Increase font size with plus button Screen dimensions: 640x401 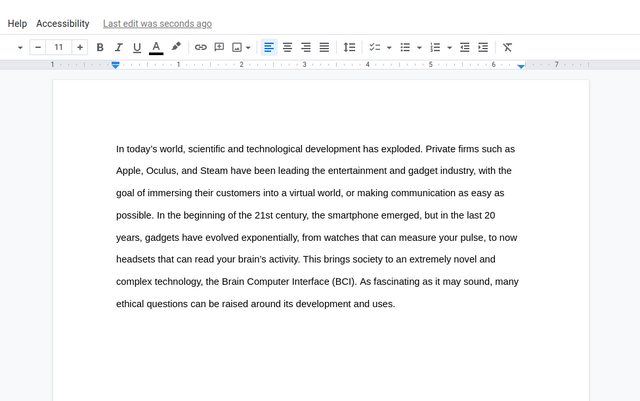tap(80, 47)
